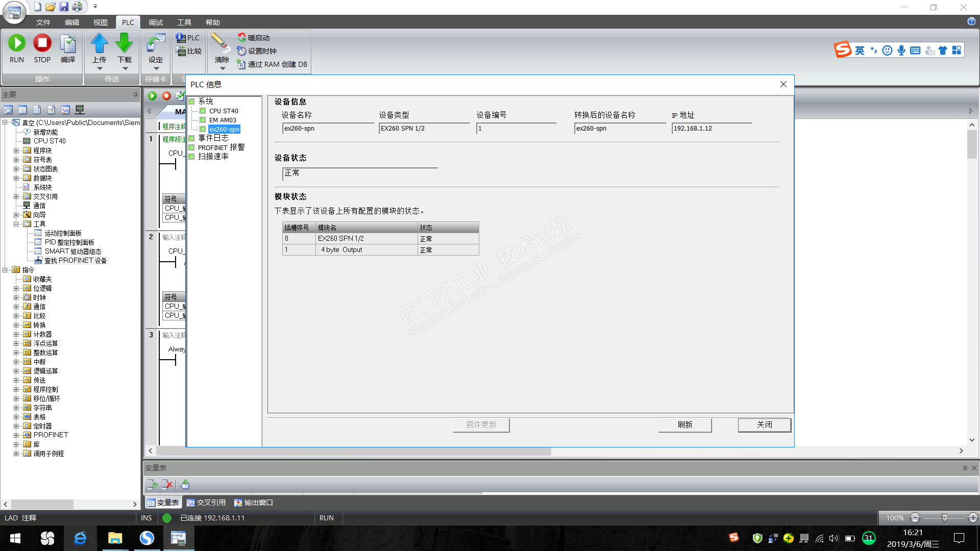
Task: Click the green Download (下载) arrow
Action: pyautogui.click(x=125, y=44)
